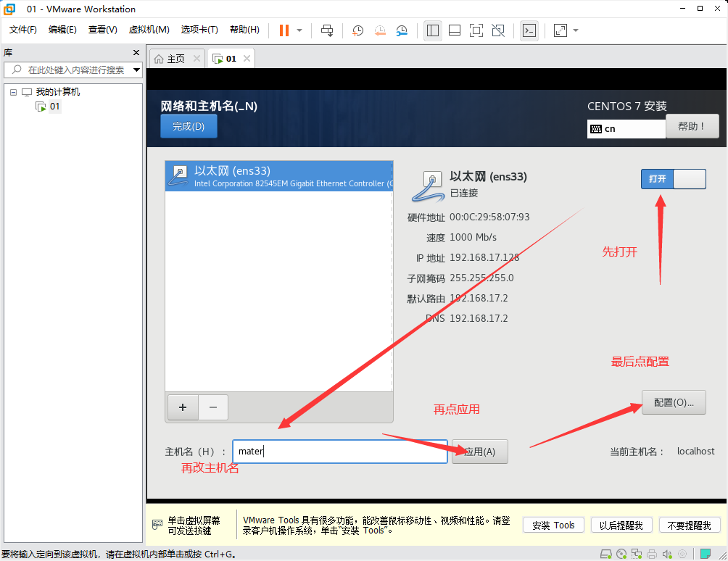Open the console view icon
The image size is (728, 561).
[x=529, y=30]
